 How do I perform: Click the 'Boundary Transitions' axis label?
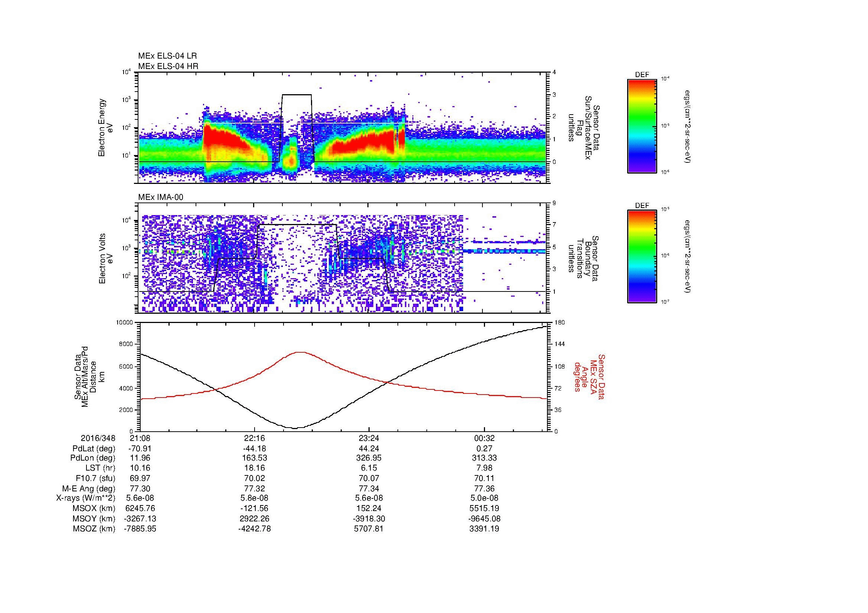584,259
